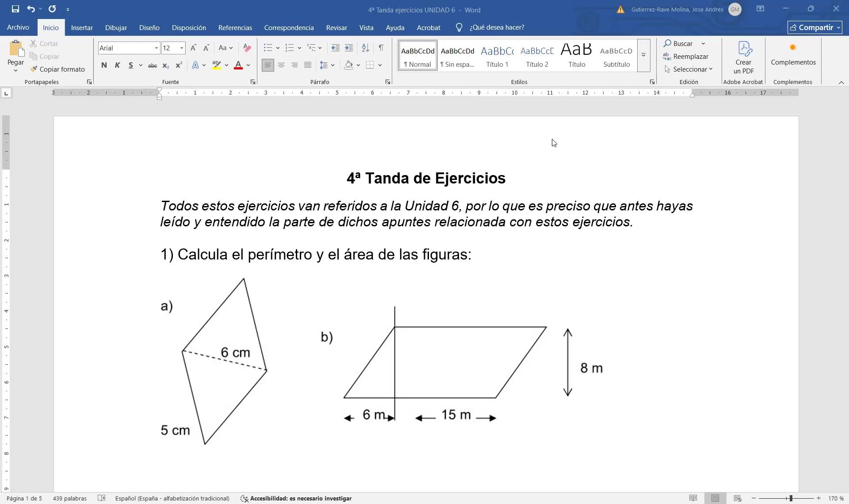The width and height of the screenshot is (849, 504).
Task: Open the font name dropdown
Action: coord(156,48)
